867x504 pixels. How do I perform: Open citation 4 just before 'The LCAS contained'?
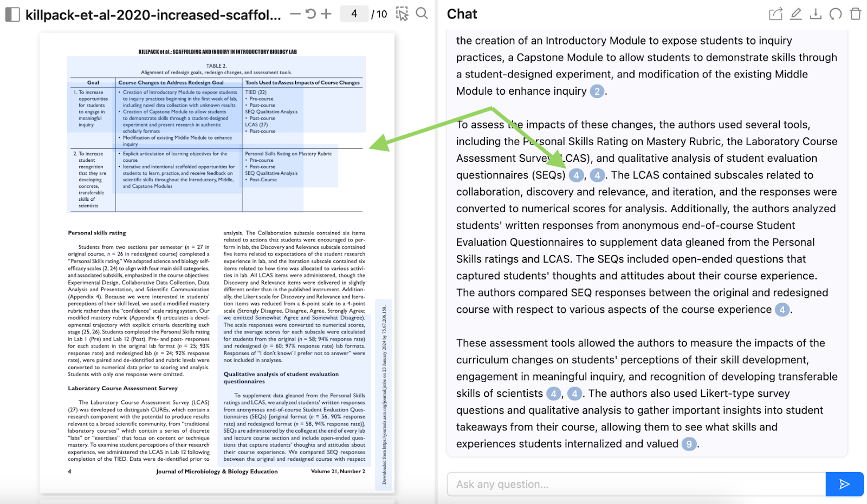[597, 175]
